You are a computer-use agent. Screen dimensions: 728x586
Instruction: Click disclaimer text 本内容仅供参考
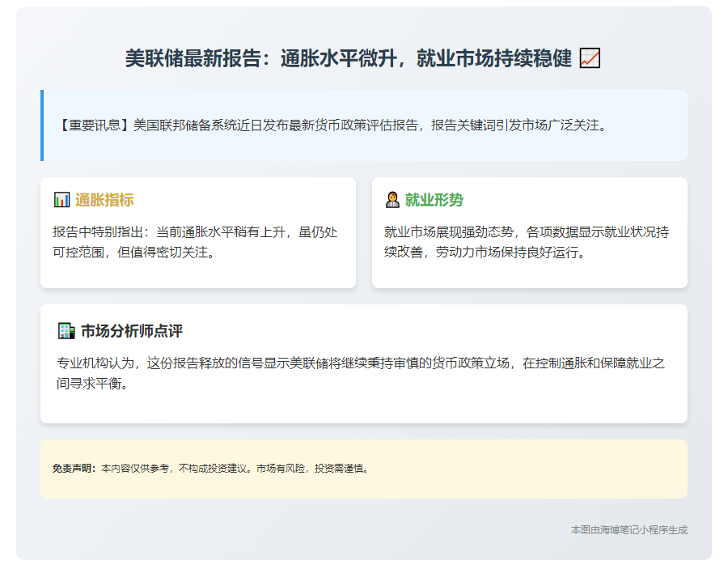[x=236, y=469]
